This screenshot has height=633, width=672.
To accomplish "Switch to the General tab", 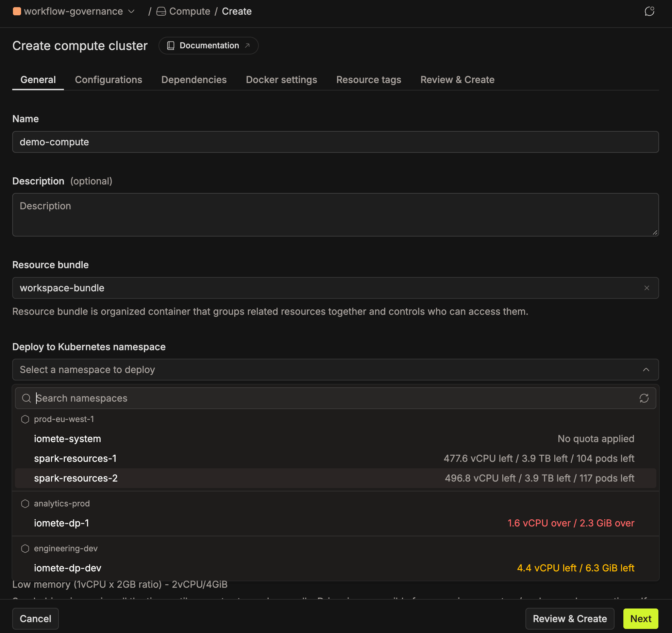I will tap(38, 80).
